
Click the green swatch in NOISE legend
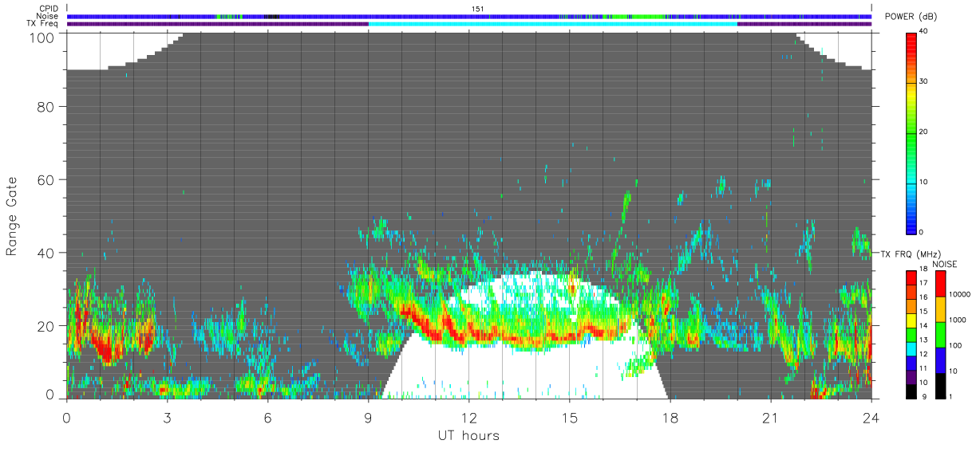coord(940,334)
